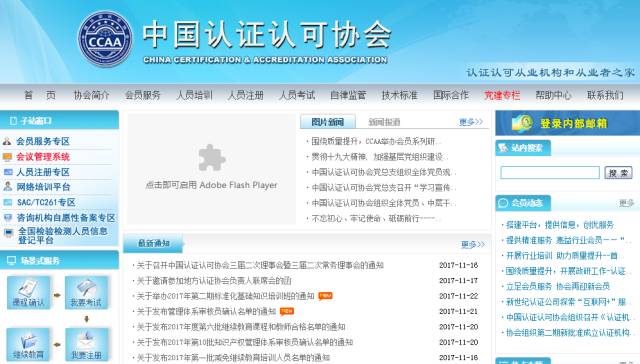Image resolution: width=640 pixels, height=364 pixels.
Task: Open 技术标准 navigation item
Action: (x=400, y=95)
